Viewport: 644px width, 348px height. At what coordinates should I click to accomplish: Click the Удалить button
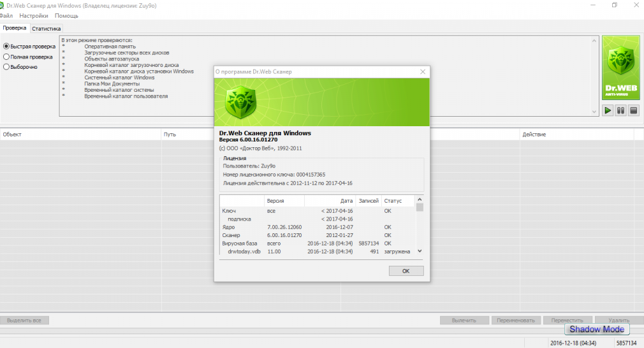coord(619,320)
